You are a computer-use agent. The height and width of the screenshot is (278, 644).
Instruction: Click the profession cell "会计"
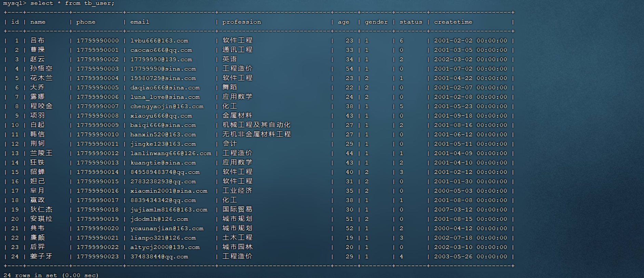tap(229, 143)
